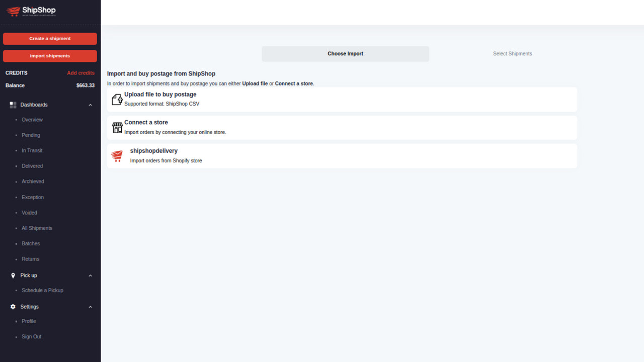Click the Shopify delivery icon for shipshopdelivery
Screen dimensions: 644x362
tap(117, 156)
